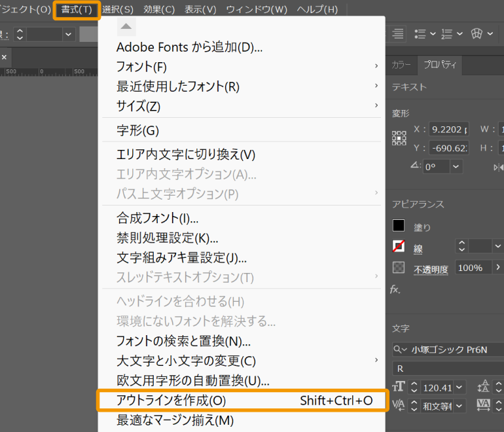Open the envelope warp dropdown arrow
Viewport: 504px width, 432px height.
click(x=490, y=33)
